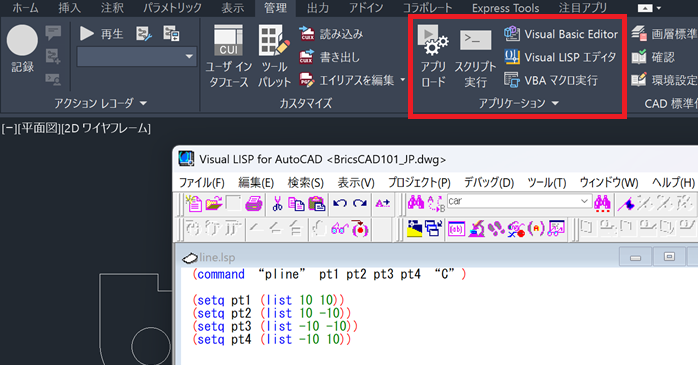The width and height of the screenshot is (698, 365).
Task: Open the 'car' search combo dropdown
Action: [584, 202]
